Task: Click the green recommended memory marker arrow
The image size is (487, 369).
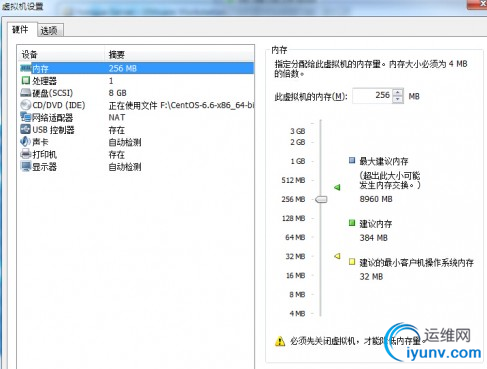Action: tap(337, 187)
